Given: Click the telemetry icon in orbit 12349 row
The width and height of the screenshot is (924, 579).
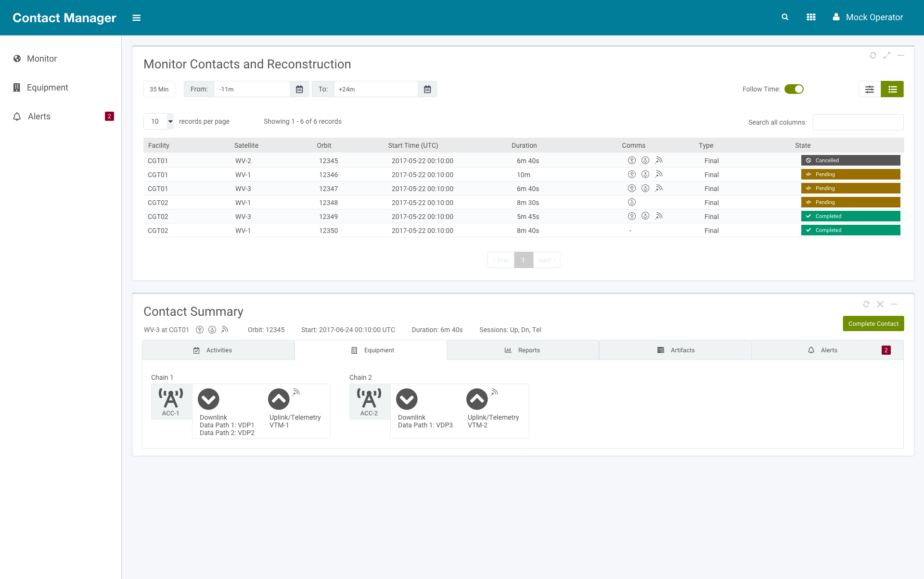Looking at the screenshot, I should click(659, 216).
